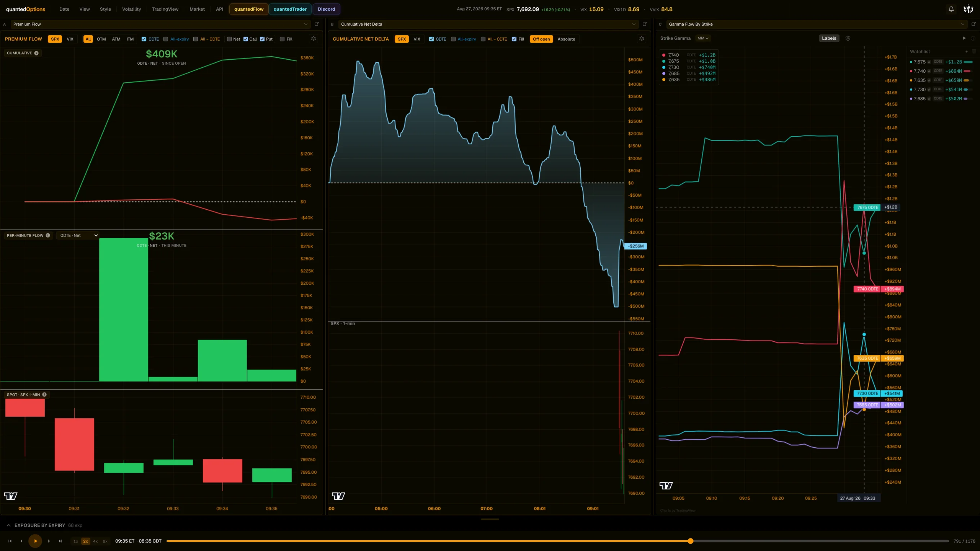Disable Fill in Cumulative Net Delta
This screenshot has width=980, height=551.
tap(514, 39)
